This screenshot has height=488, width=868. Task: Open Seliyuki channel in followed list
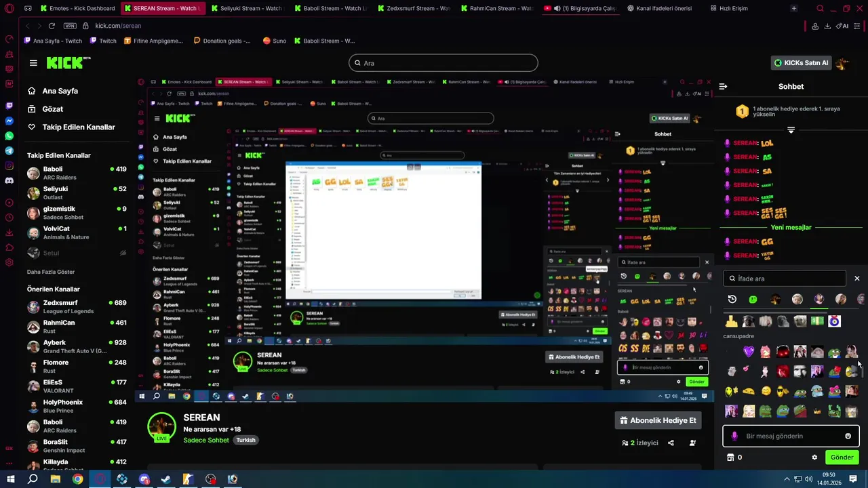pyautogui.click(x=77, y=193)
